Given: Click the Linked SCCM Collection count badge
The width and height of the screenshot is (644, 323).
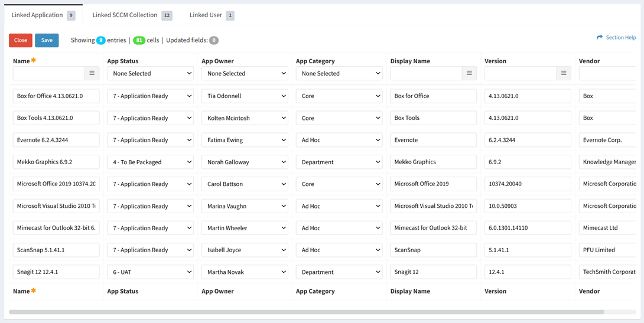Looking at the screenshot, I should pyautogui.click(x=167, y=15).
